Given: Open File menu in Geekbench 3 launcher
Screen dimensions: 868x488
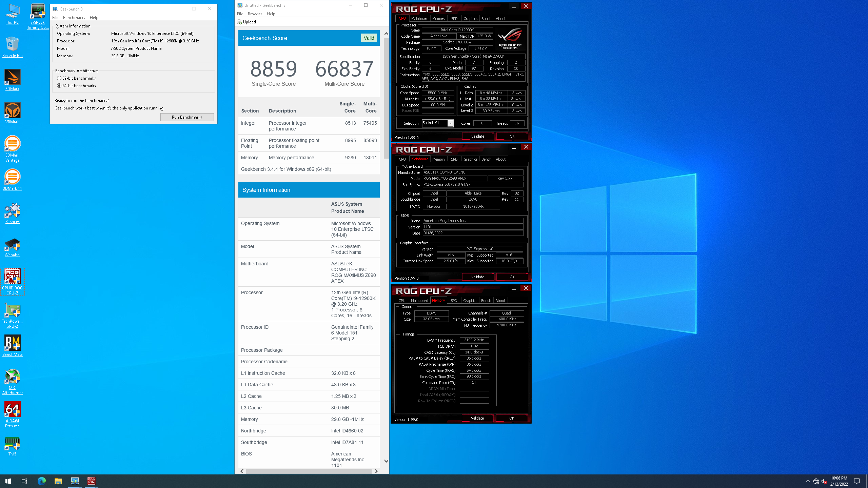Looking at the screenshot, I should tap(55, 18).
